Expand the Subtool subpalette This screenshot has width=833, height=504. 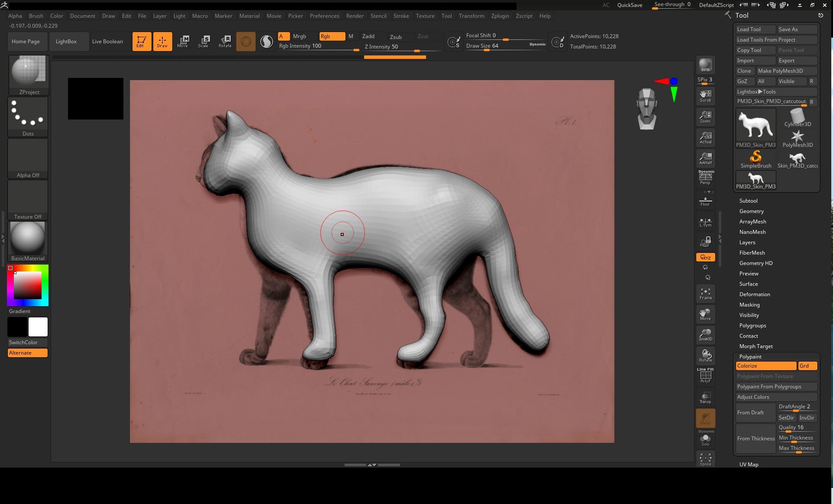tap(748, 201)
